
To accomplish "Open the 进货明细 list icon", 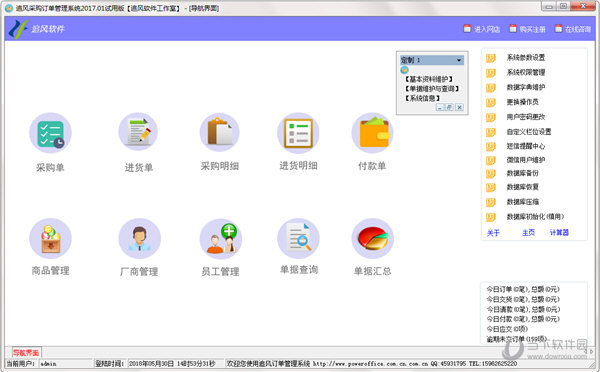I will coord(298,133).
